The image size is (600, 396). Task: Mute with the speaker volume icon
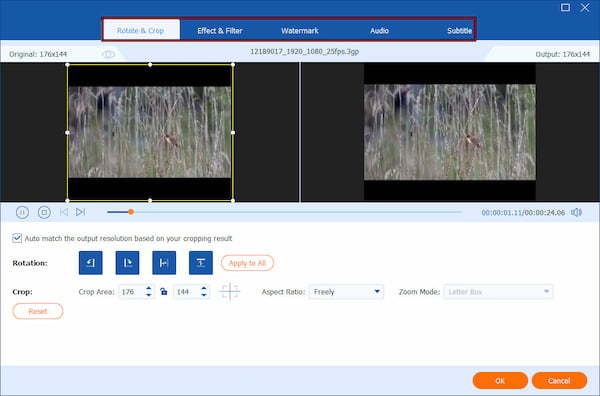576,212
